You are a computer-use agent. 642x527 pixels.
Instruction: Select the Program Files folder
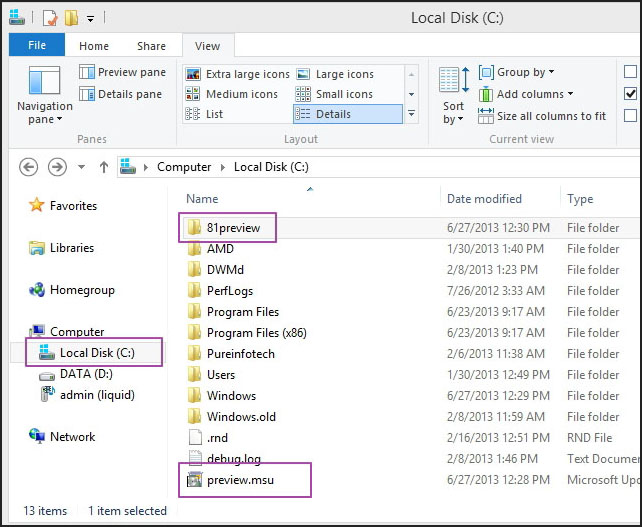pyautogui.click(x=233, y=312)
